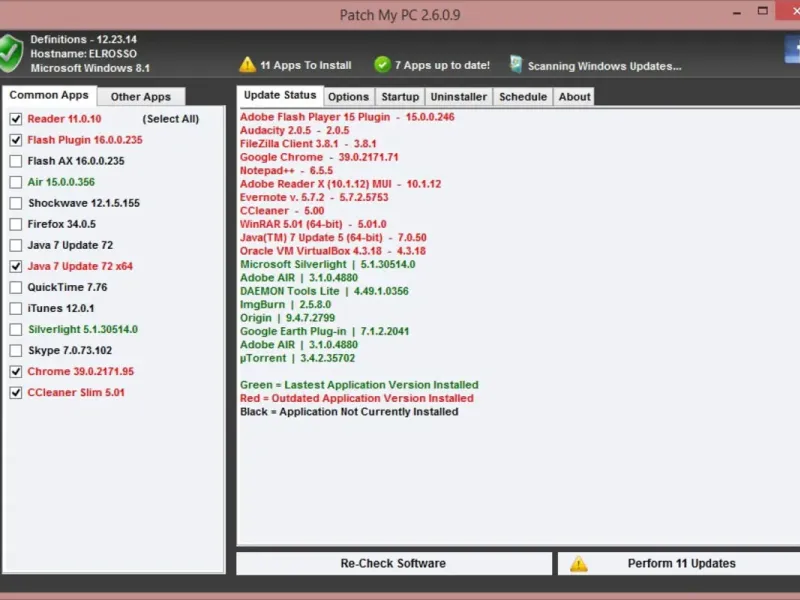Click the 7 Apps up to date label
The height and width of the screenshot is (600, 800).
point(442,65)
